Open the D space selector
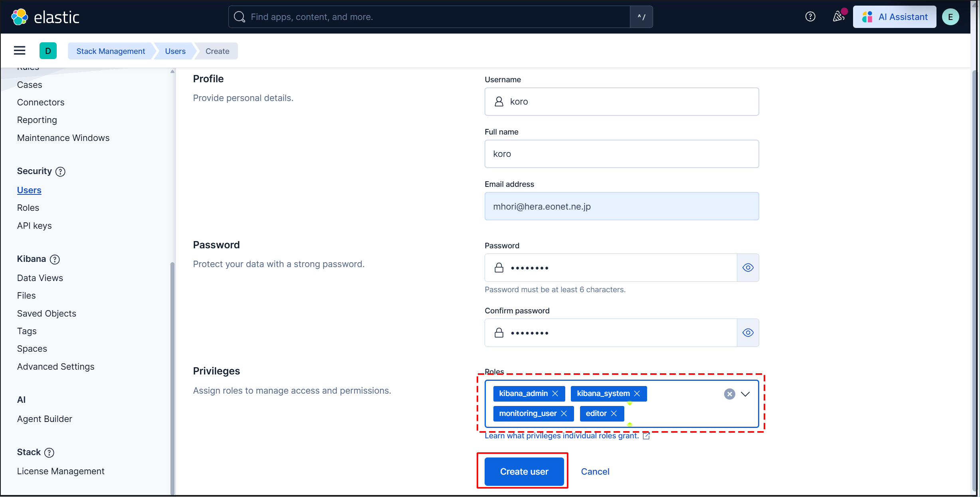The width and height of the screenshot is (980, 497). click(x=48, y=51)
